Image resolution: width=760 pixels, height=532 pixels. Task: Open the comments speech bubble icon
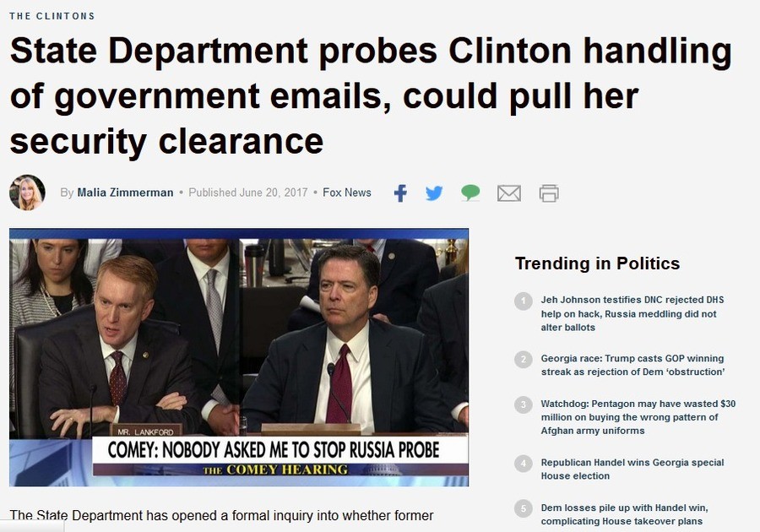470,193
